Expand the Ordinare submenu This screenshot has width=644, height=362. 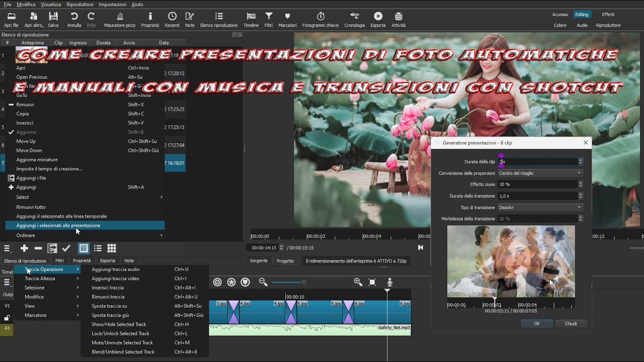pyautogui.click(x=85, y=235)
